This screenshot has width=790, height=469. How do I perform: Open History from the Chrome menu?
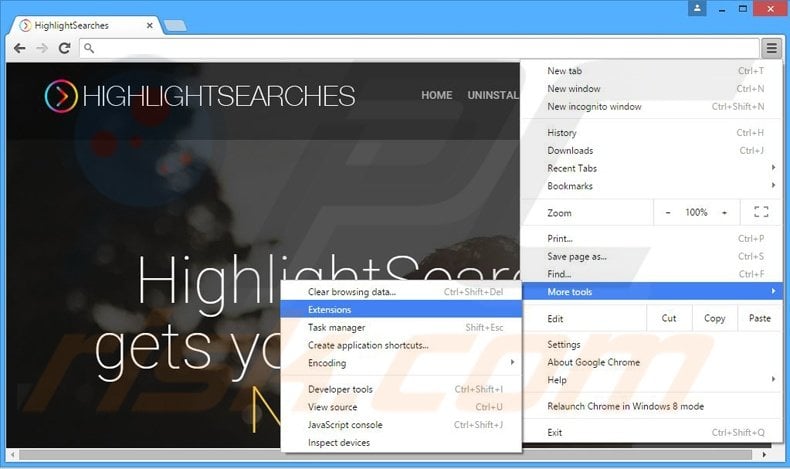(x=652, y=132)
